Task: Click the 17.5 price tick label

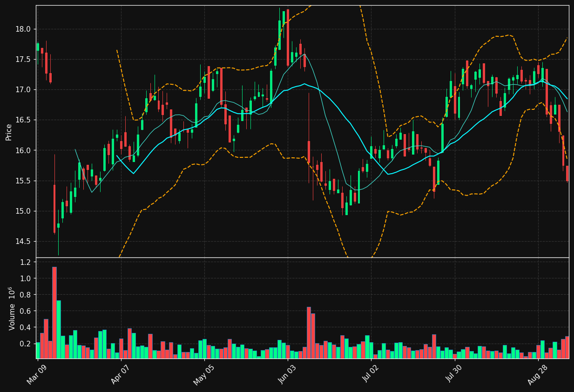Action: [23, 59]
